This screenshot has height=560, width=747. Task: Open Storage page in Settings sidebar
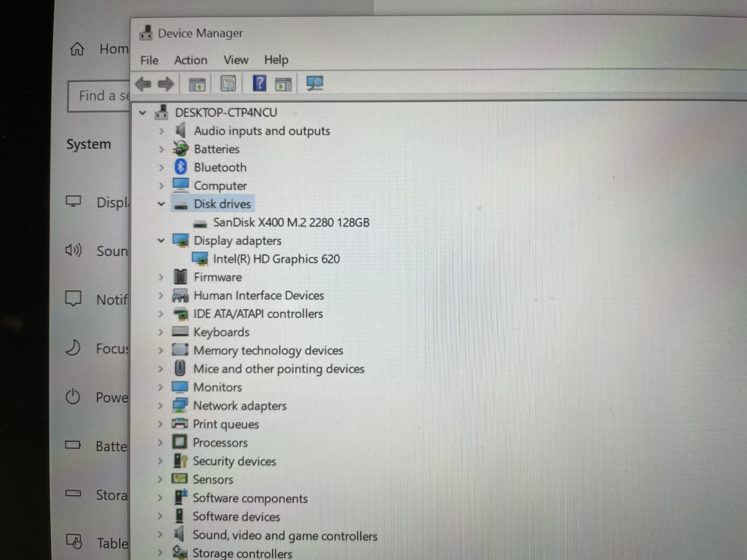tap(97, 494)
